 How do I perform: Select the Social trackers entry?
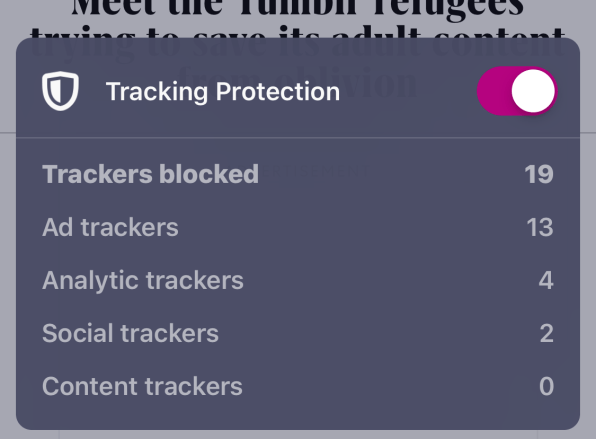tap(298, 333)
